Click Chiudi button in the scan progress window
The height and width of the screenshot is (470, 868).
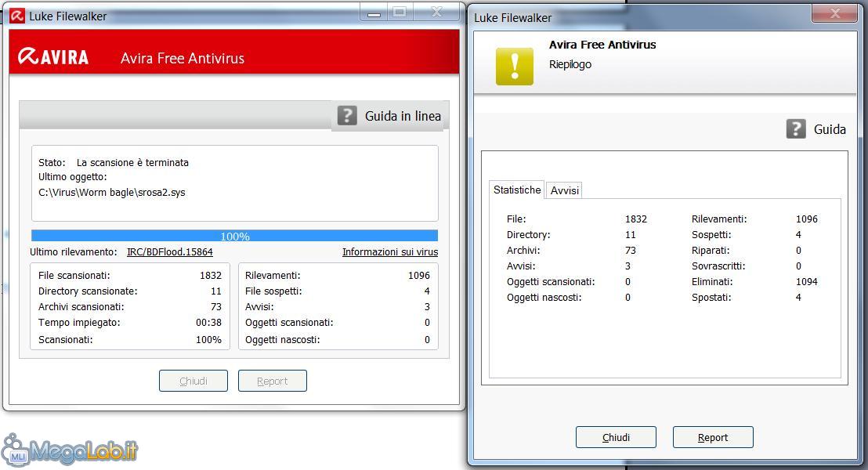pyautogui.click(x=193, y=381)
